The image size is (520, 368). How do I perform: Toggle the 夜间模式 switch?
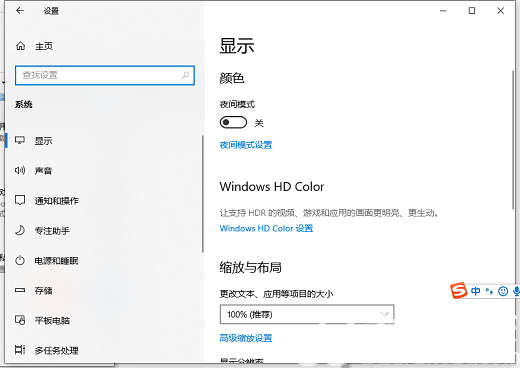233,122
